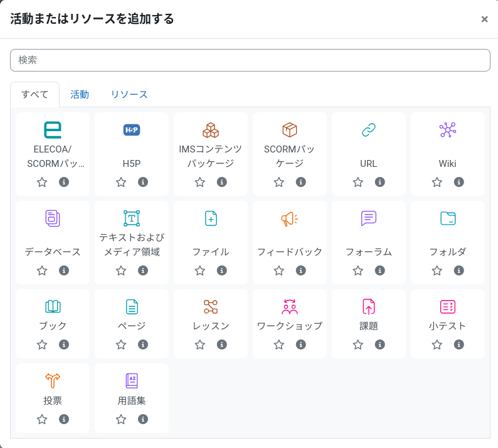
Task: Select the 投票 choice icon
Action: point(53,381)
